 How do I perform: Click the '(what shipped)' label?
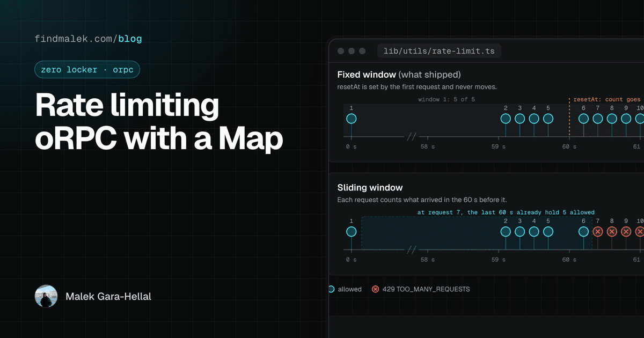[x=429, y=75]
